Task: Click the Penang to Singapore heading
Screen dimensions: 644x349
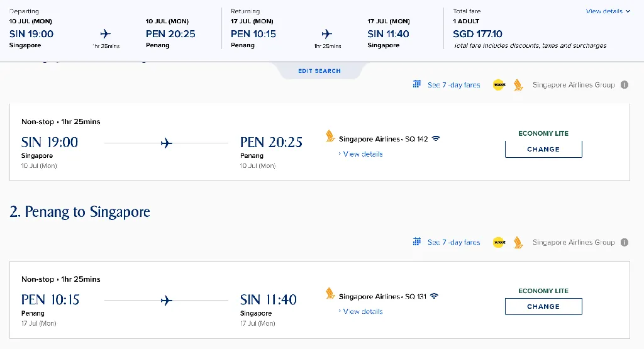Action: [x=80, y=212]
